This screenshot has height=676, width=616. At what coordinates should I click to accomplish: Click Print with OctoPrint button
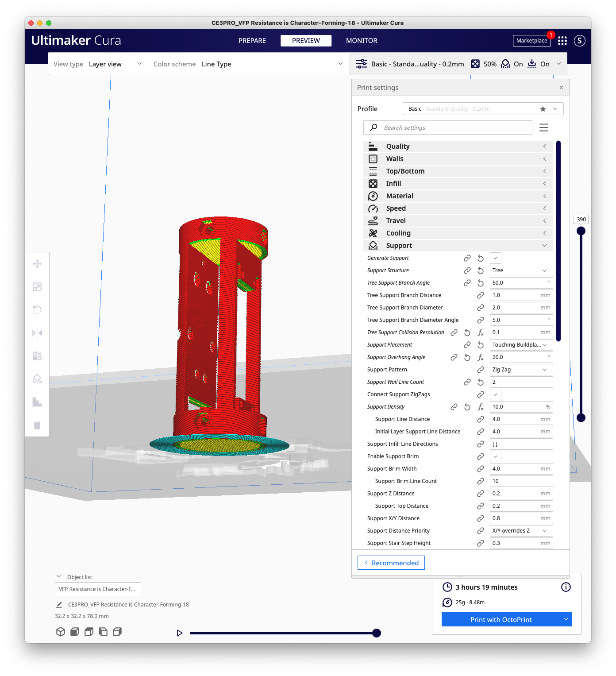[501, 620]
